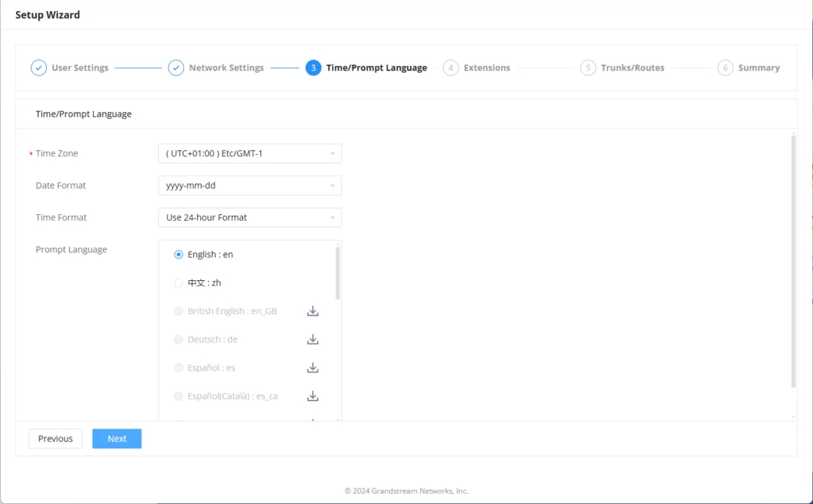Download the Español(Català) language pack
The image size is (813, 504).
313,396
